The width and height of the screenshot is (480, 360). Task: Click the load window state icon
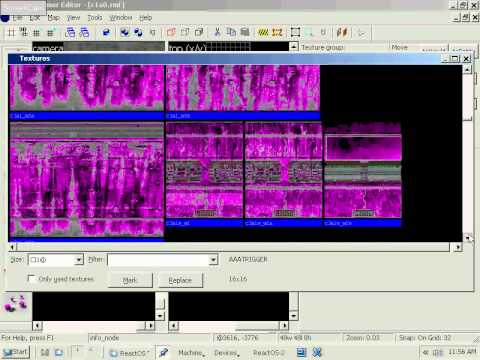coord(70,32)
